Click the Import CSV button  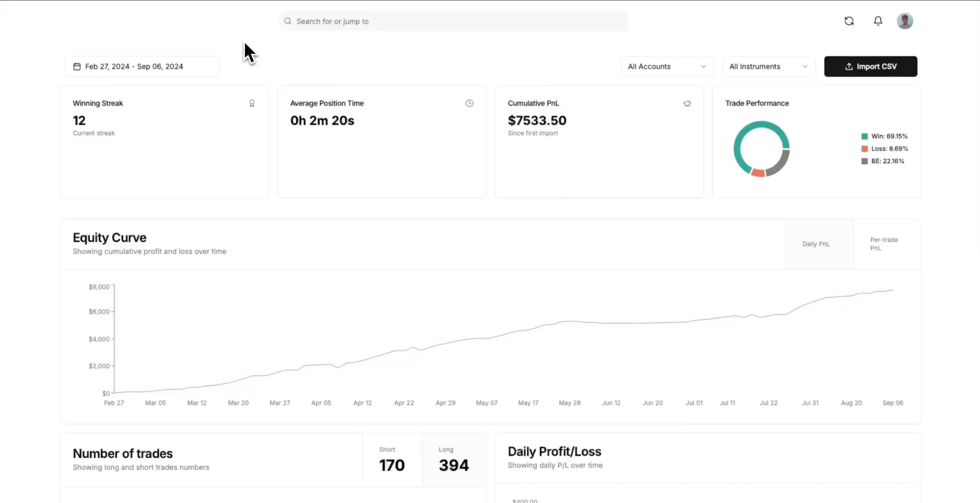pos(870,66)
